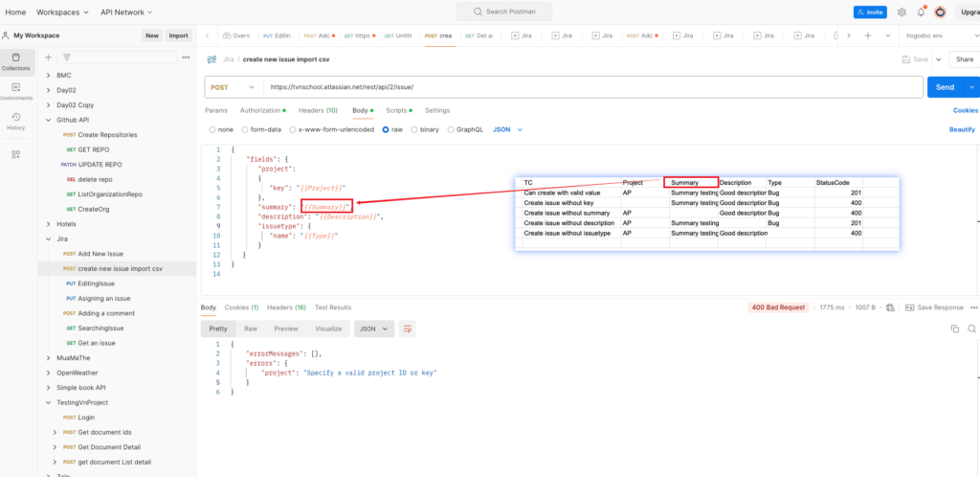Switch to the Authorization tab

coord(262,110)
